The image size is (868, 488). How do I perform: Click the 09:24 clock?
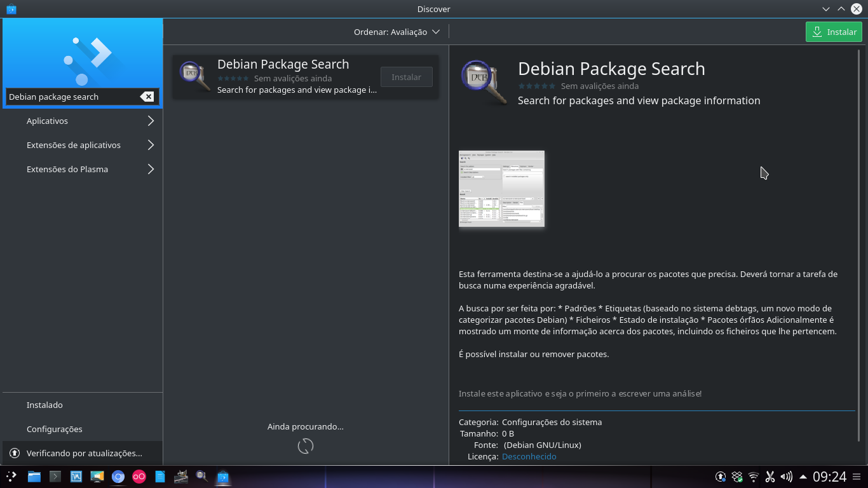coord(830,477)
